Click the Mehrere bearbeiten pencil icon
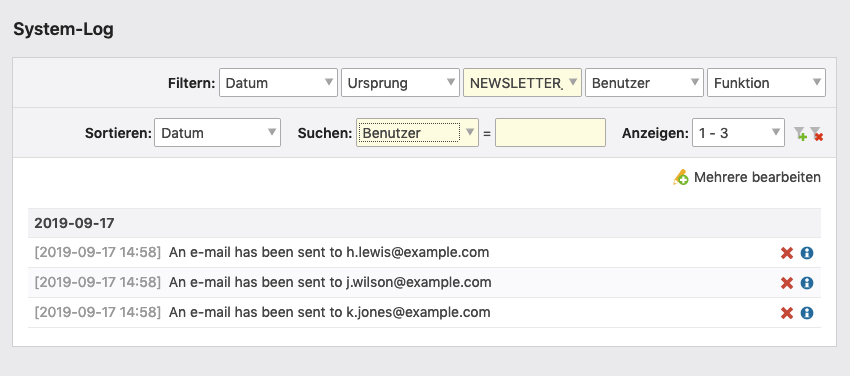Screen dimensions: 850x376 [x=681, y=178]
